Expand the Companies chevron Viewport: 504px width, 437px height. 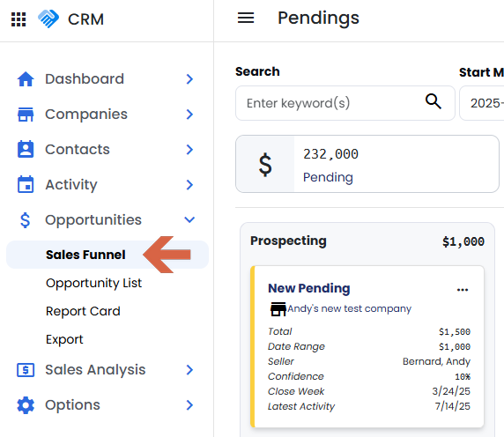pyautogui.click(x=189, y=115)
